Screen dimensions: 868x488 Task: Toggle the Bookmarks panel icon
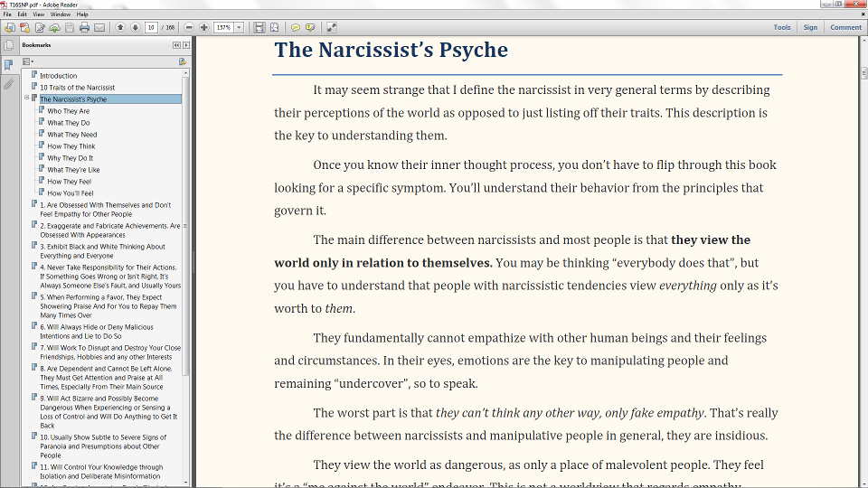coord(8,65)
